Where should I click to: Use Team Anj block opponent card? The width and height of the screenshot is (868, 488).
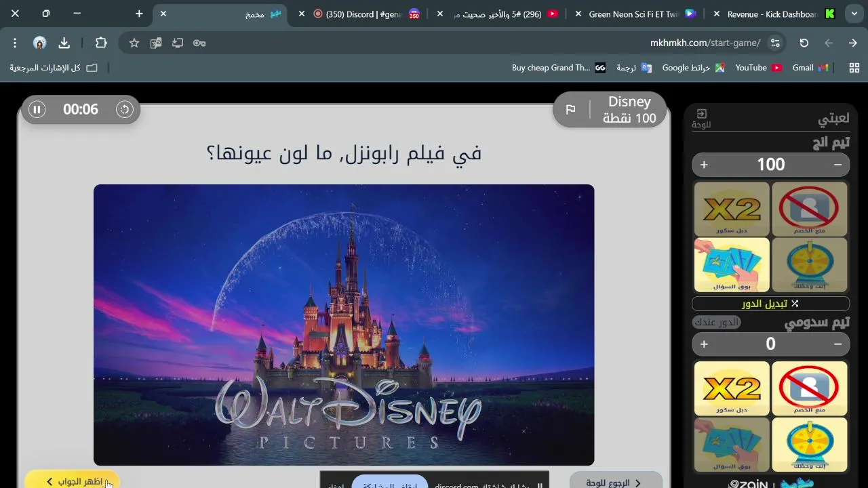(809, 209)
